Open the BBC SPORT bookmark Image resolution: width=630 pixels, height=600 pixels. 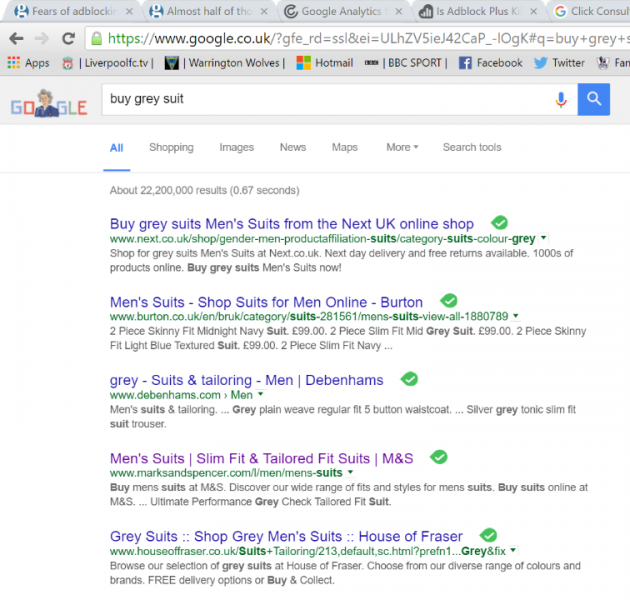click(406, 63)
